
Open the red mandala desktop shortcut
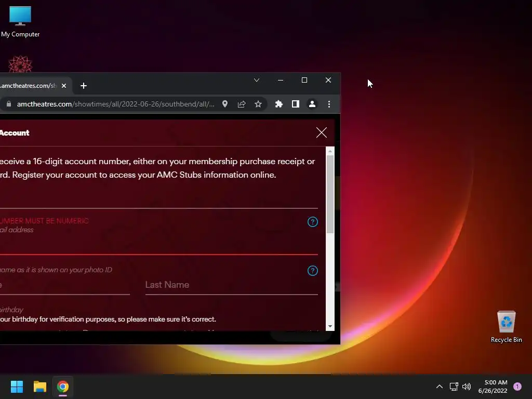(x=20, y=64)
